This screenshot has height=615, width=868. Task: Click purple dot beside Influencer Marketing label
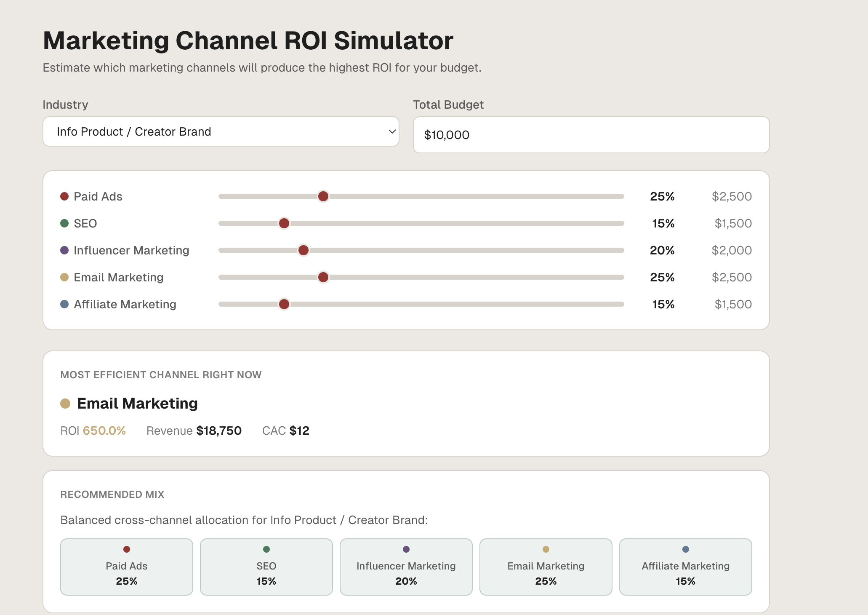(64, 250)
